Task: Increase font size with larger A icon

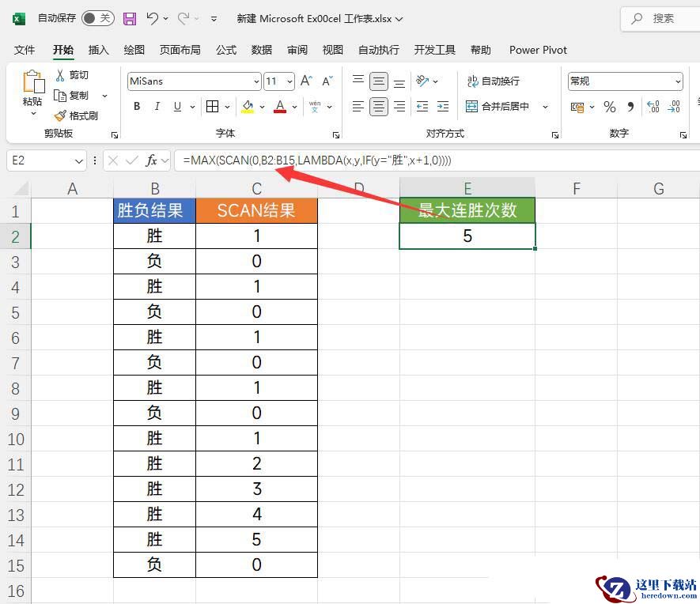Action: [x=306, y=81]
